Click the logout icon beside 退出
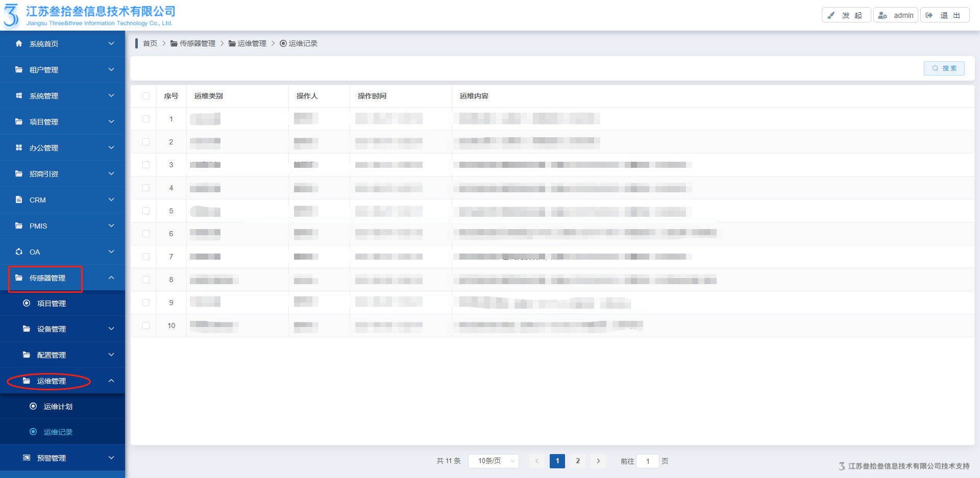Image resolution: width=980 pixels, height=478 pixels. point(929,15)
